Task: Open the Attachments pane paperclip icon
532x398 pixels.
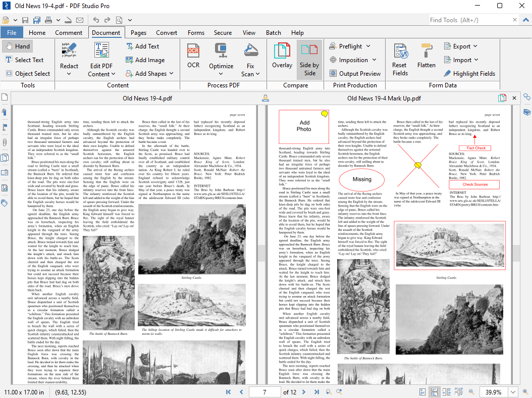Action: pyautogui.click(x=5, y=142)
